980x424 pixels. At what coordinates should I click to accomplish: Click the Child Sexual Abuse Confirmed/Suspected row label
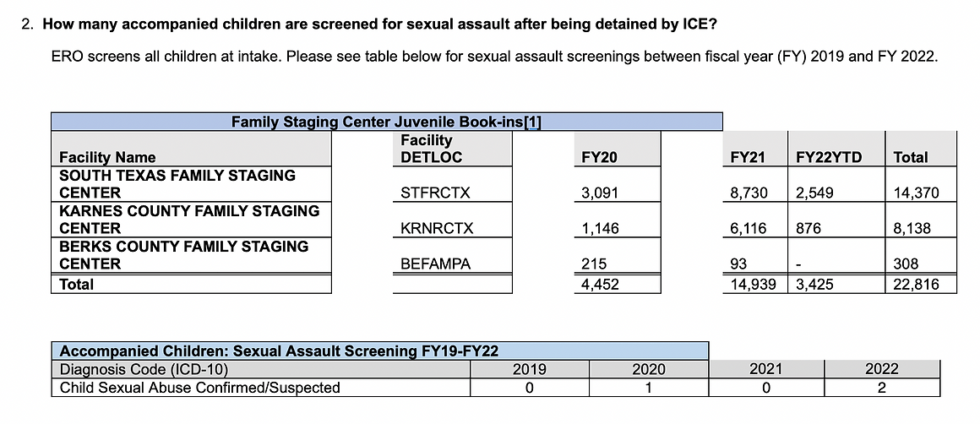(200, 388)
